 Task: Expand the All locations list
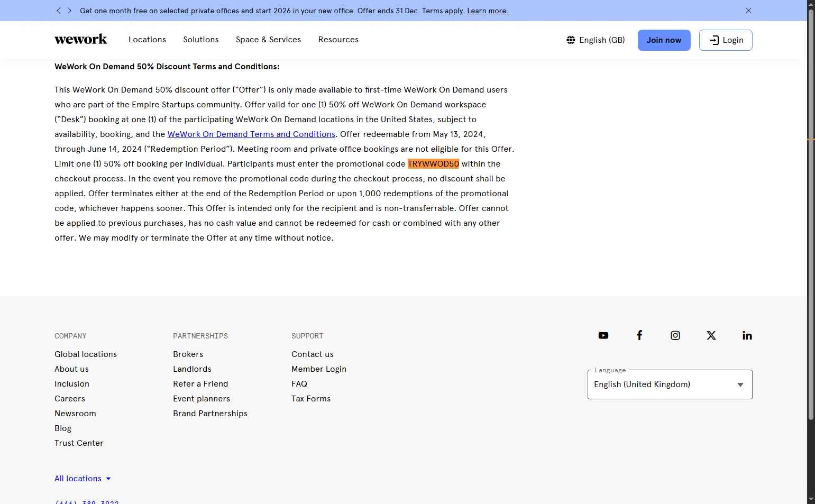point(83,479)
